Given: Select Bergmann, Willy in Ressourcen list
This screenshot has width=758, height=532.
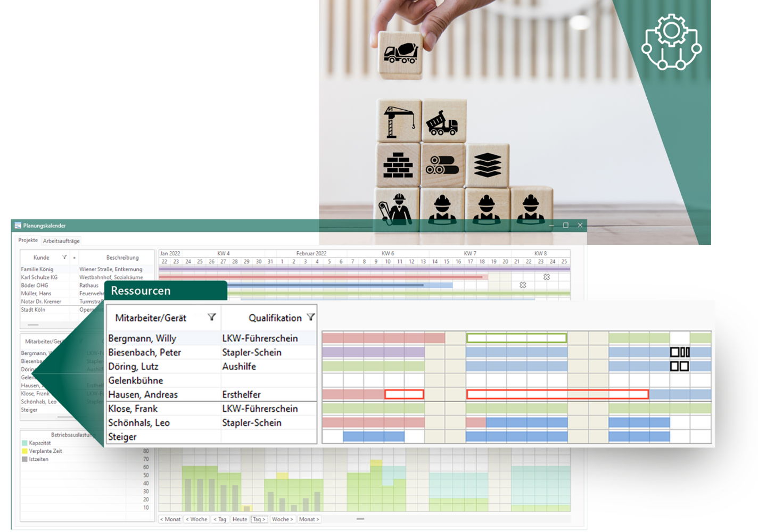Looking at the screenshot, I should tap(212, 338).
